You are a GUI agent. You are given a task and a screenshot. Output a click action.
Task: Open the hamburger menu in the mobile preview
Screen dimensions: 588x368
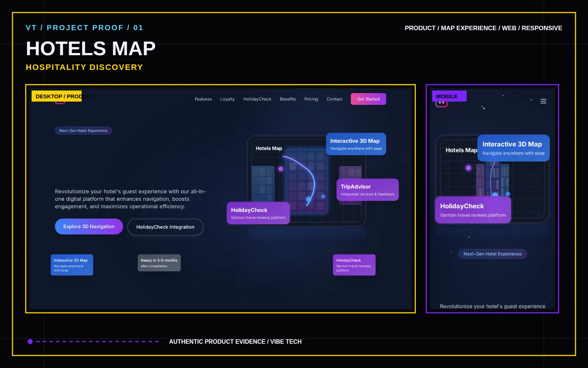(x=543, y=101)
